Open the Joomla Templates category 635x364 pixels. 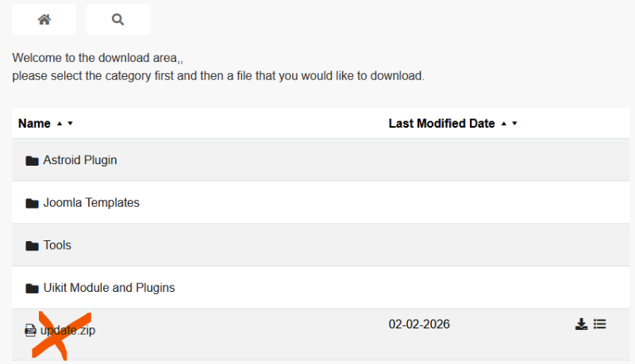(91, 203)
